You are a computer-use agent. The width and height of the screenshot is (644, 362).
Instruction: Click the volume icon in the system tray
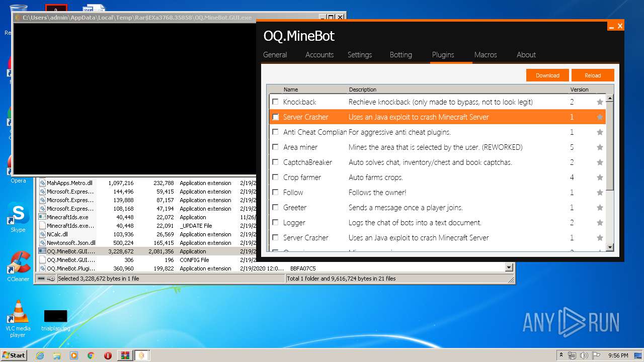[584, 355]
